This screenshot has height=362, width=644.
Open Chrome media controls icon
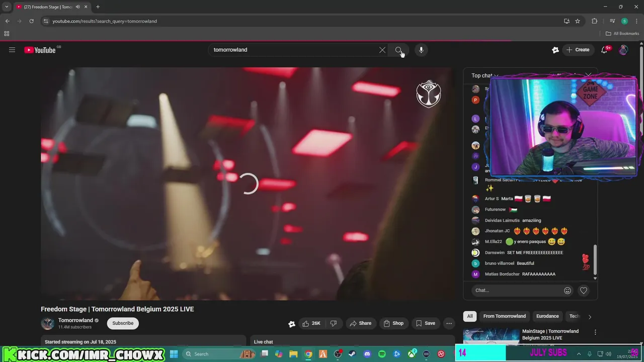pyautogui.click(x=612, y=21)
